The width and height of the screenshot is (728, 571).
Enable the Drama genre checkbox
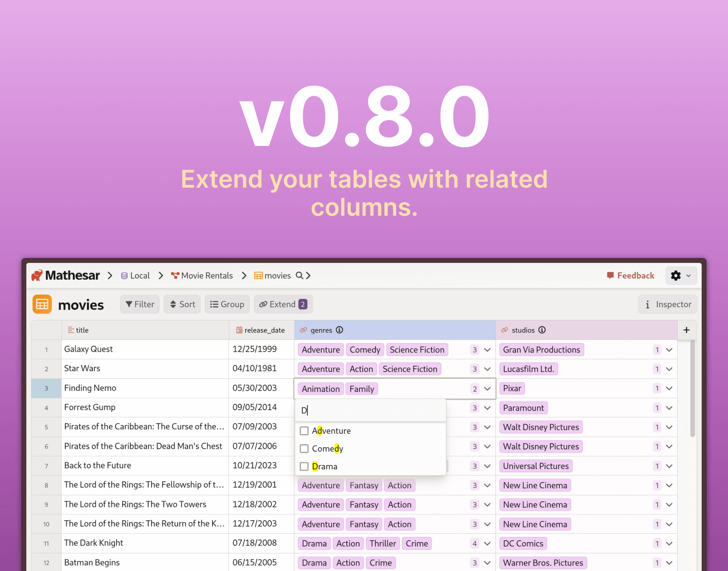(x=304, y=466)
